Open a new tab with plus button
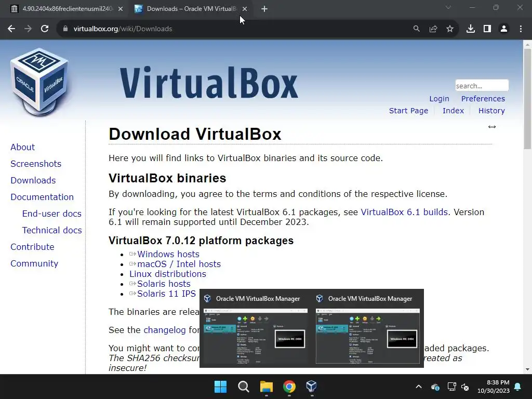Screen dimensions: 532x399 coord(264,9)
